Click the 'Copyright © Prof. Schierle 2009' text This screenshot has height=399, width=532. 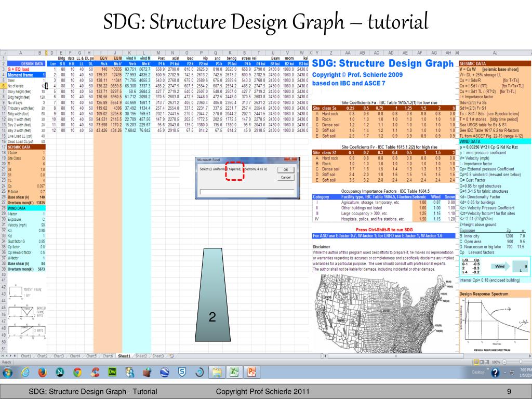click(357, 75)
